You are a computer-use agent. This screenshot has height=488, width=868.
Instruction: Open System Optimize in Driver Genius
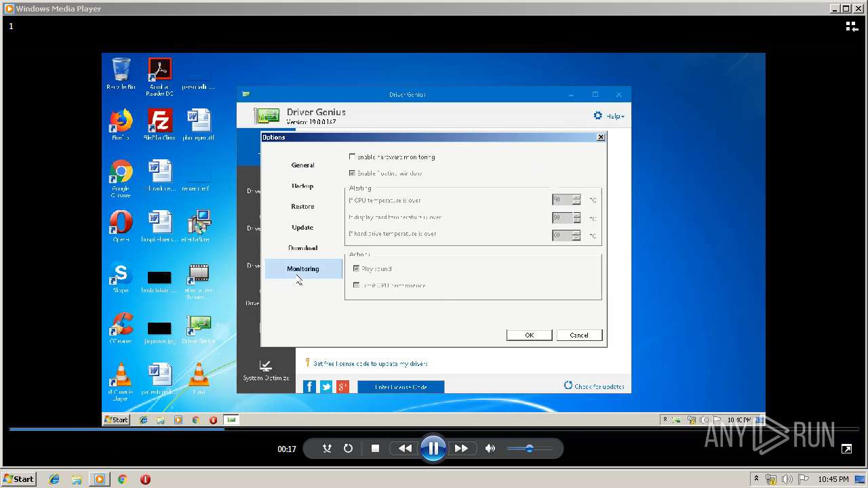point(266,371)
